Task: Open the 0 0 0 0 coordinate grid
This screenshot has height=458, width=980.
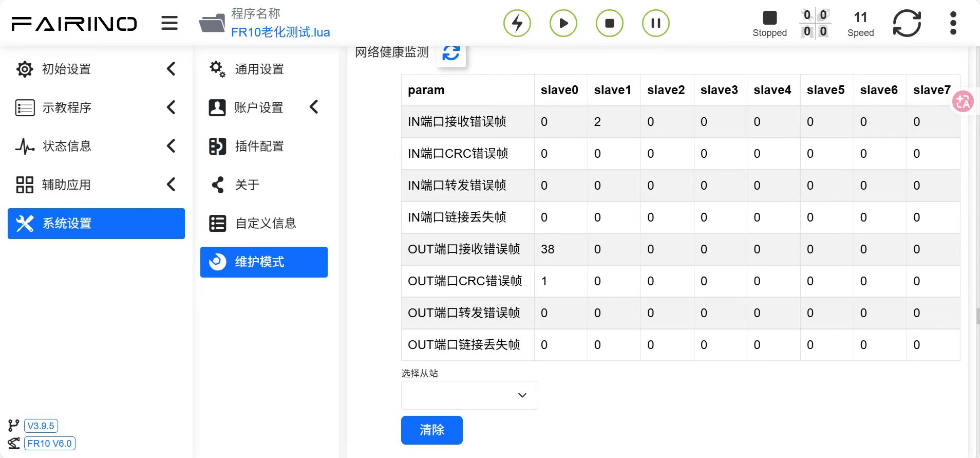Action: [x=815, y=23]
